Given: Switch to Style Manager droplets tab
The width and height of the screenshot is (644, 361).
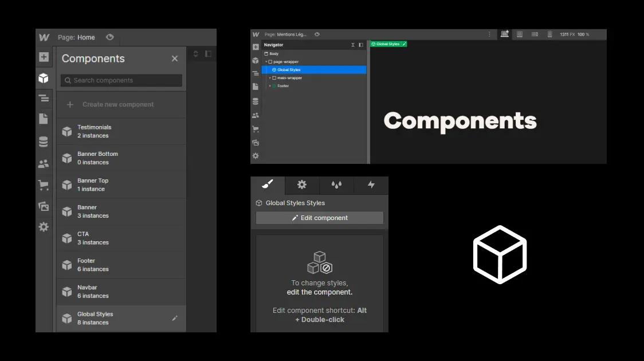Looking at the screenshot, I should tap(336, 185).
